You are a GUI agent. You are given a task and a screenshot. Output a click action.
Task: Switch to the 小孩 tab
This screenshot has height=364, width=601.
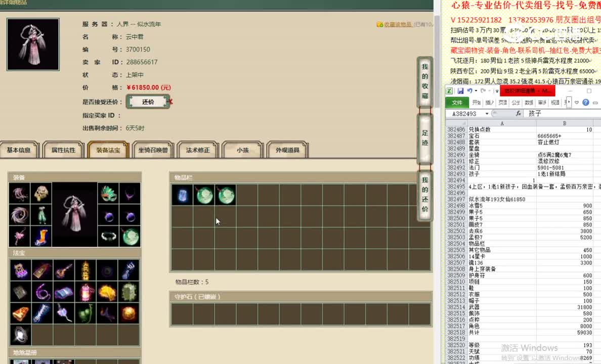click(x=243, y=150)
